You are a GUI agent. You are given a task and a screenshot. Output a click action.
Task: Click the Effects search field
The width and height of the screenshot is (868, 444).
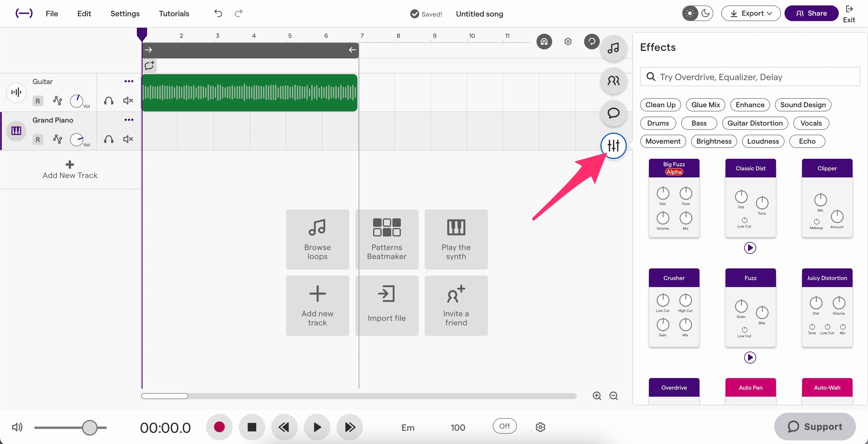pyautogui.click(x=749, y=77)
